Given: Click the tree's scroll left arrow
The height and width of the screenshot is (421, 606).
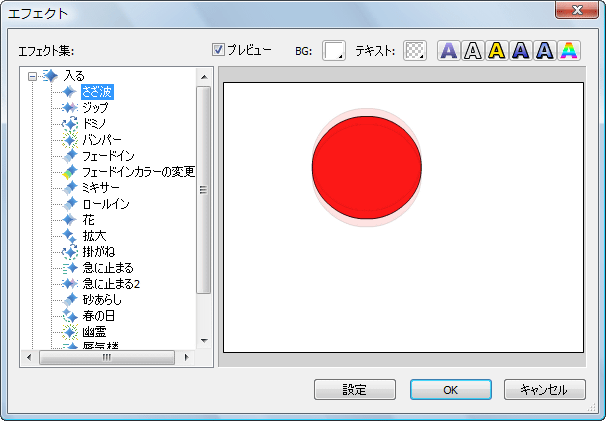Looking at the screenshot, I should coord(29,357).
